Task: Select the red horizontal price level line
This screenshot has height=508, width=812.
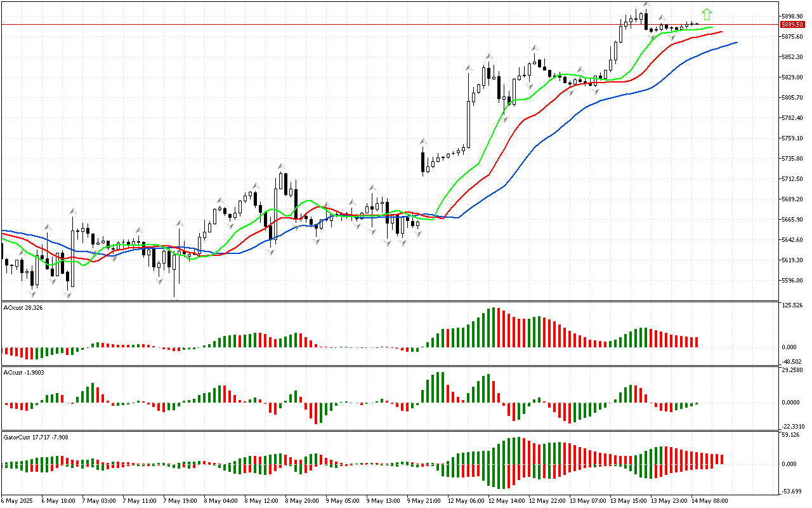Action: (381, 25)
